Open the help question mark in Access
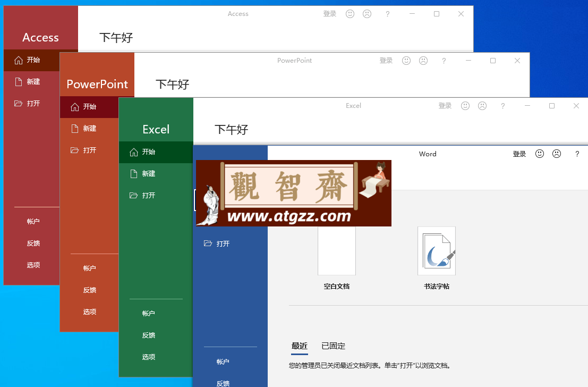588x387 pixels. [x=387, y=14]
